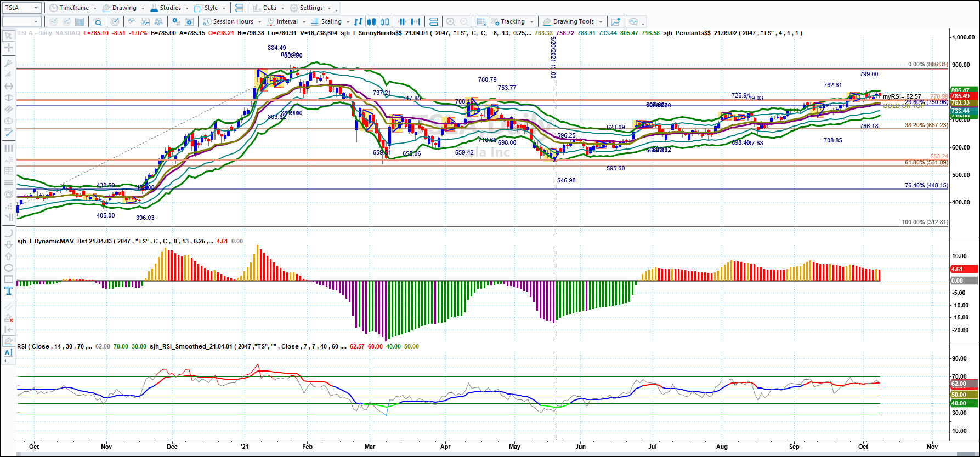This screenshot has width=980, height=457.
Task: Expand the Session Hours dropdown arrow
Action: click(259, 22)
